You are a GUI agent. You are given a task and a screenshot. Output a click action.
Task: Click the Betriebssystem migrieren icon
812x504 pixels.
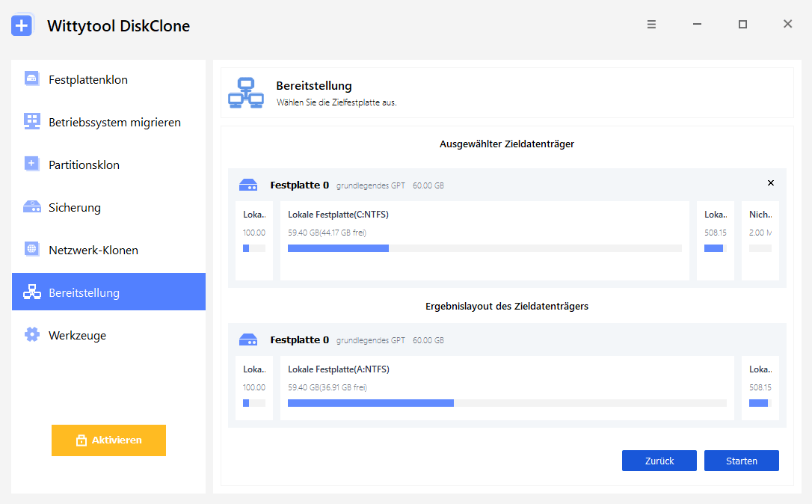pos(31,121)
